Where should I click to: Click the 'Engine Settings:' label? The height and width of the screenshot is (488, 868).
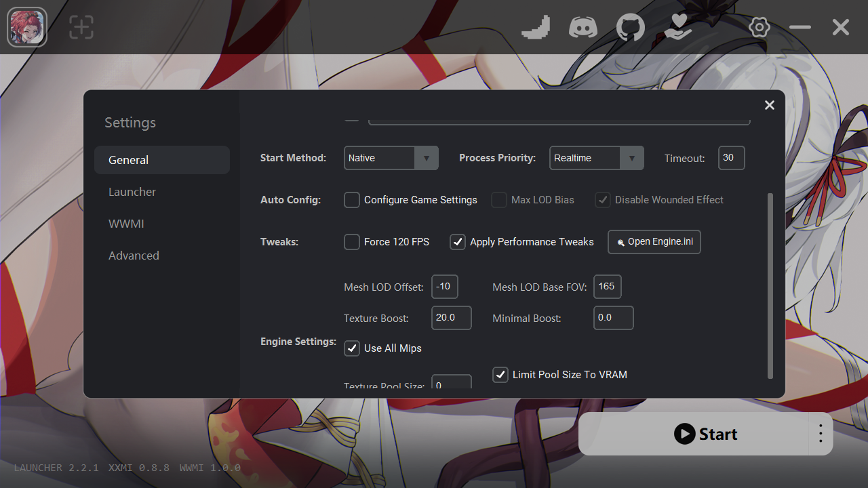(x=298, y=342)
